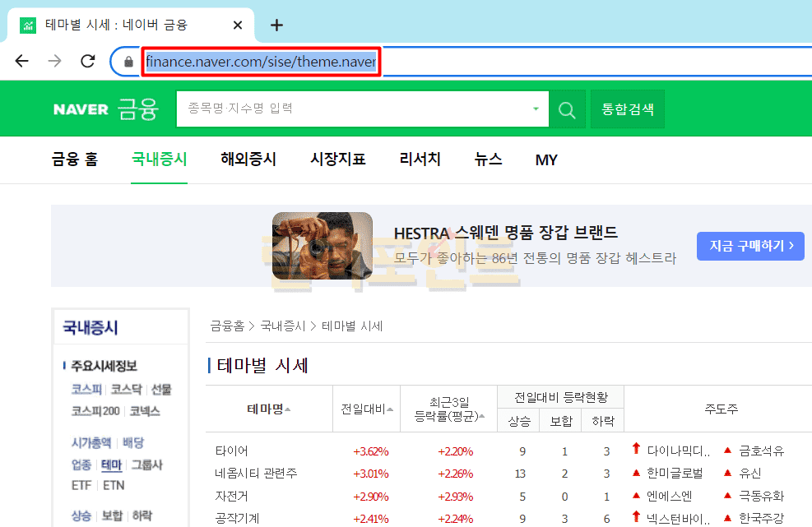This screenshot has height=527, width=812.
Task: Click the HESTRA ad thumbnail image
Action: (x=322, y=246)
